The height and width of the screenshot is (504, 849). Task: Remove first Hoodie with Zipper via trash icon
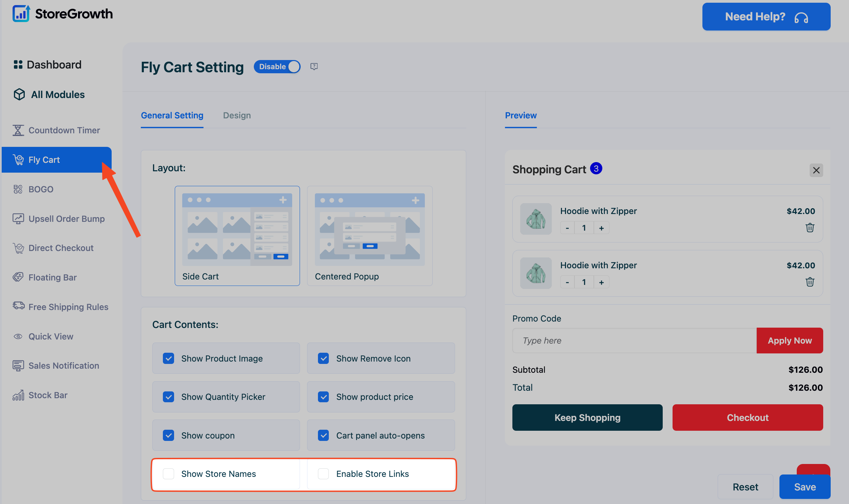[x=810, y=228]
